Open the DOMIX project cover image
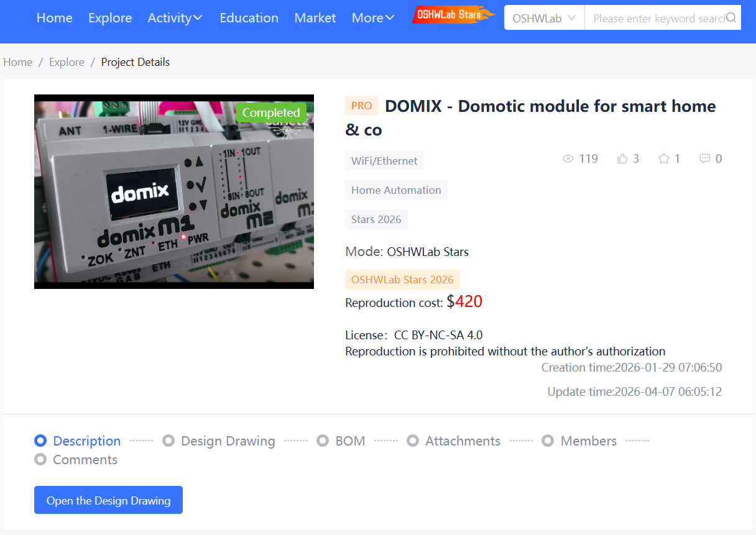The width and height of the screenshot is (756, 535). [174, 191]
